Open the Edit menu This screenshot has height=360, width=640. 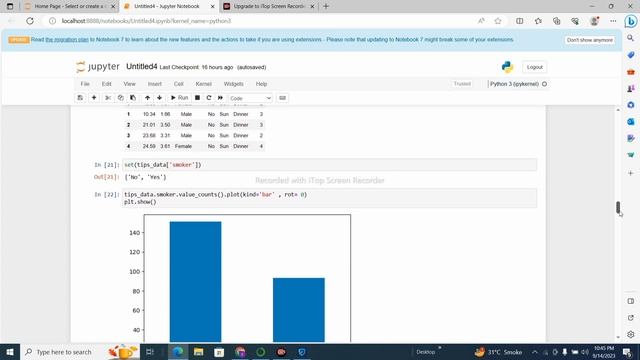tap(107, 84)
